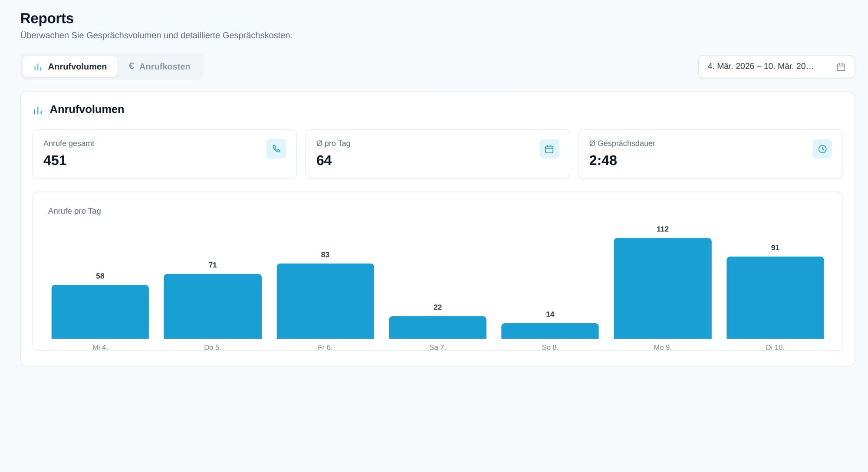Select the Anrufvolumen tab
Image resolution: width=868 pixels, height=472 pixels.
(x=70, y=66)
